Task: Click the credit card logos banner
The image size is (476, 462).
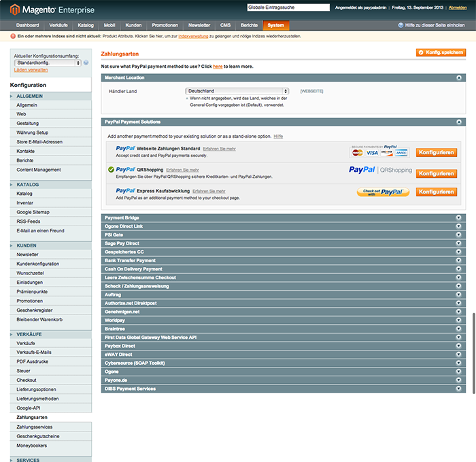Action: pos(379,151)
